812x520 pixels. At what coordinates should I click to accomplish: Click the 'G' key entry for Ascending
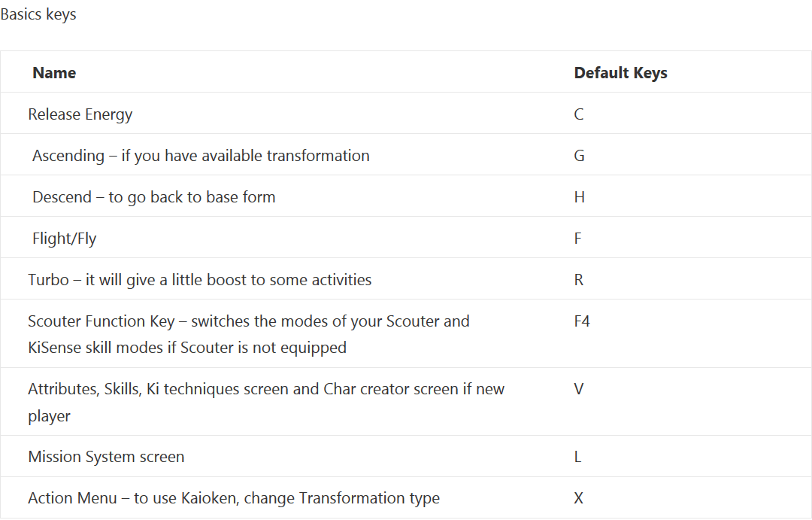(580, 156)
